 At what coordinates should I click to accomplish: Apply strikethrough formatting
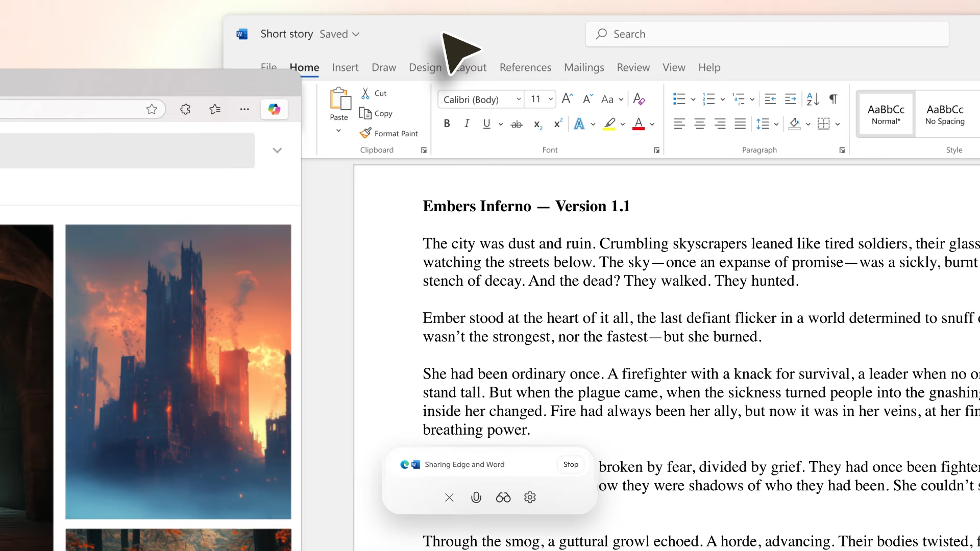click(517, 124)
